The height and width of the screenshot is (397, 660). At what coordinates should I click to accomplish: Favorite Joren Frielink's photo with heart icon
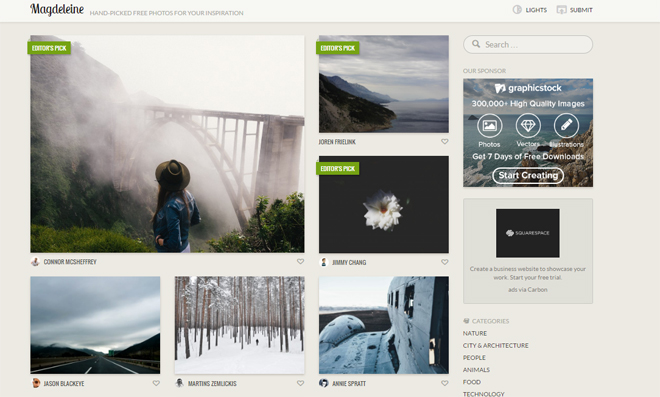tap(444, 141)
